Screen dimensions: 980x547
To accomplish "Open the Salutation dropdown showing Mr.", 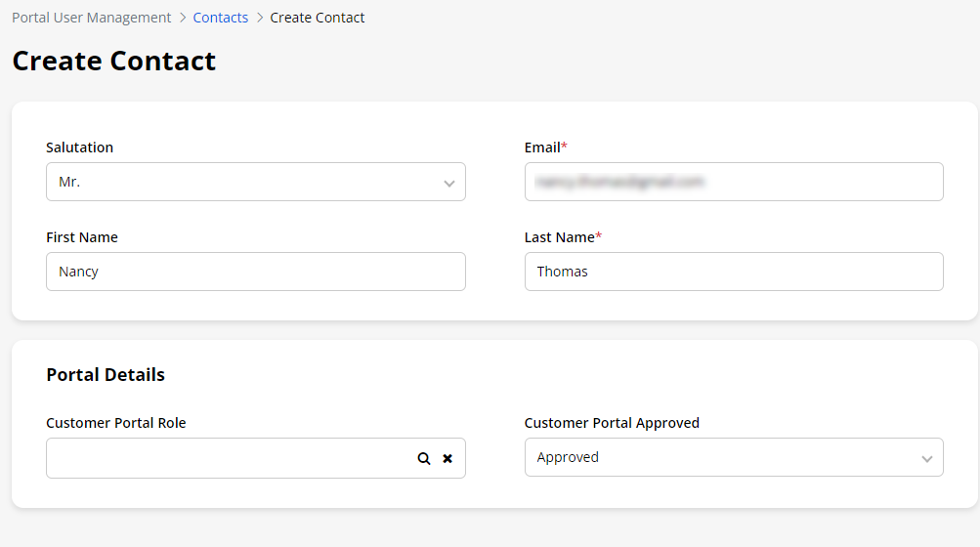I will point(244,182).
